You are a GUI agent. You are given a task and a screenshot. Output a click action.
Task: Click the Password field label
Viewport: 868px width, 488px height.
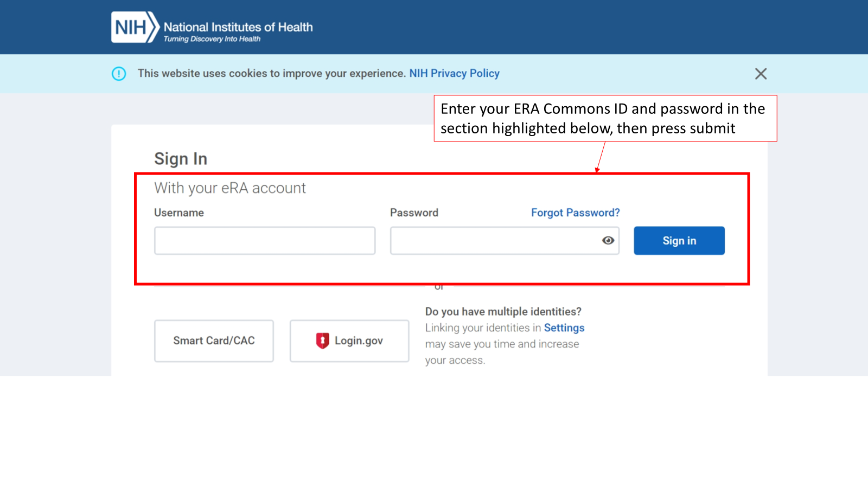coord(414,213)
